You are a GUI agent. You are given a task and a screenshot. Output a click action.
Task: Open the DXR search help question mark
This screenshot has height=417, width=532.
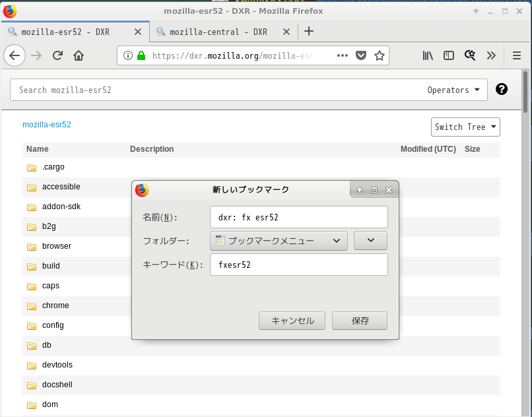[502, 90]
